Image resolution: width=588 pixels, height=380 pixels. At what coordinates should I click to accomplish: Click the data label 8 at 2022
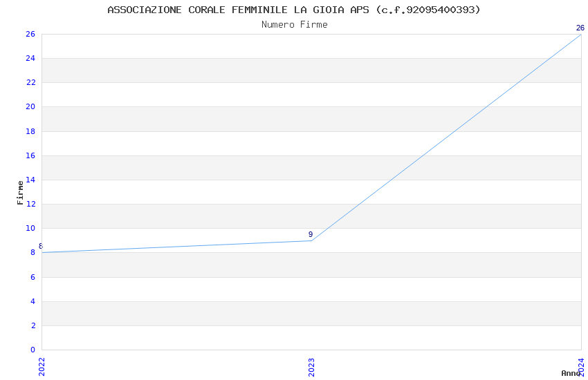[41, 246]
